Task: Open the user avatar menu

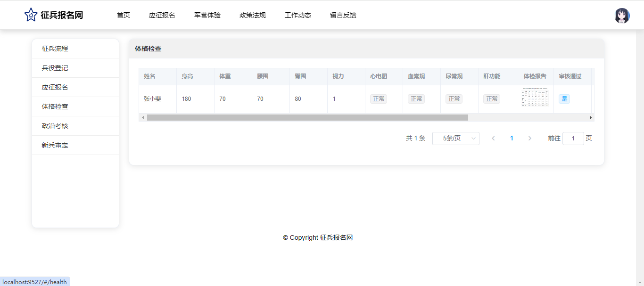Action: pos(622,16)
